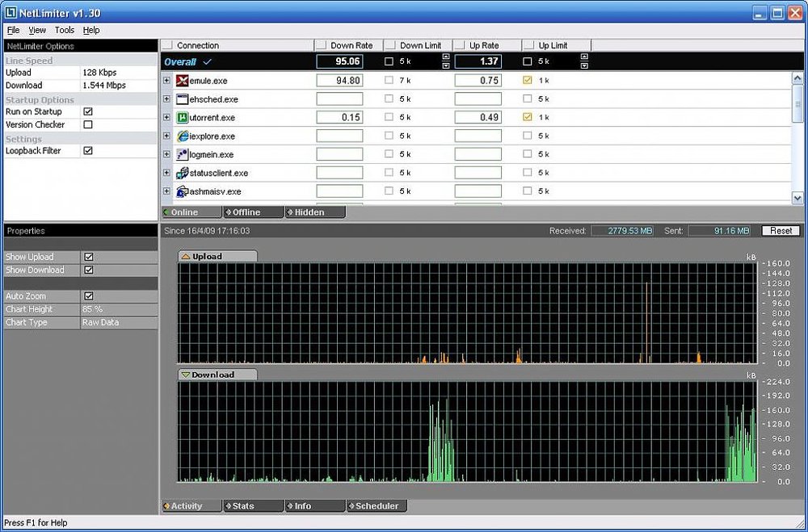Switch to the Activity tab
808x532 pixels.
pyautogui.click(x=191, y=506)
